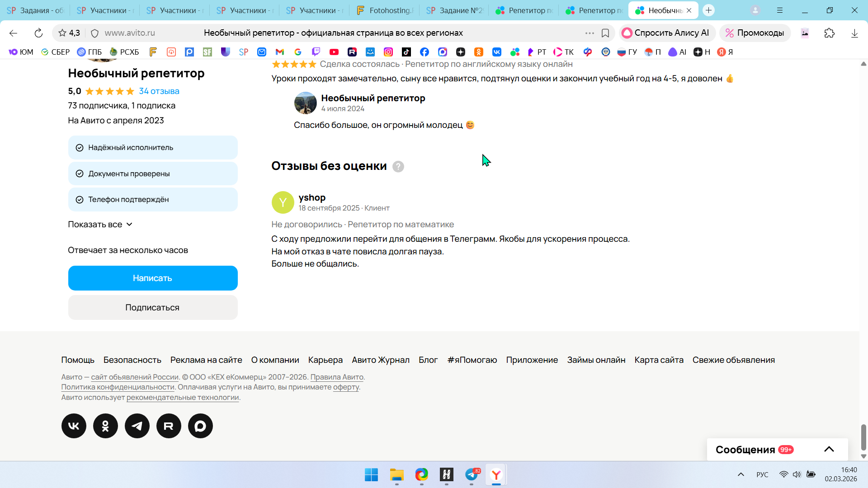Expand the Показать все badges list
The width and height of the screenshot is (868, 488).
click(100, 224)
